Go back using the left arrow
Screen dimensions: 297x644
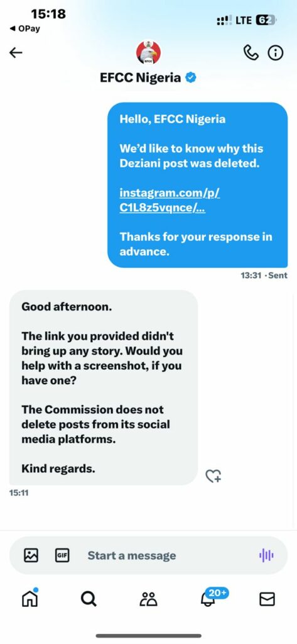[x=16, y=53]
